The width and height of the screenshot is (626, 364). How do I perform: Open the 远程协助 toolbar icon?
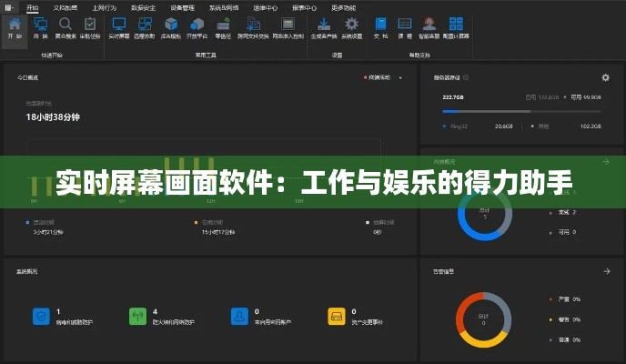145,26
